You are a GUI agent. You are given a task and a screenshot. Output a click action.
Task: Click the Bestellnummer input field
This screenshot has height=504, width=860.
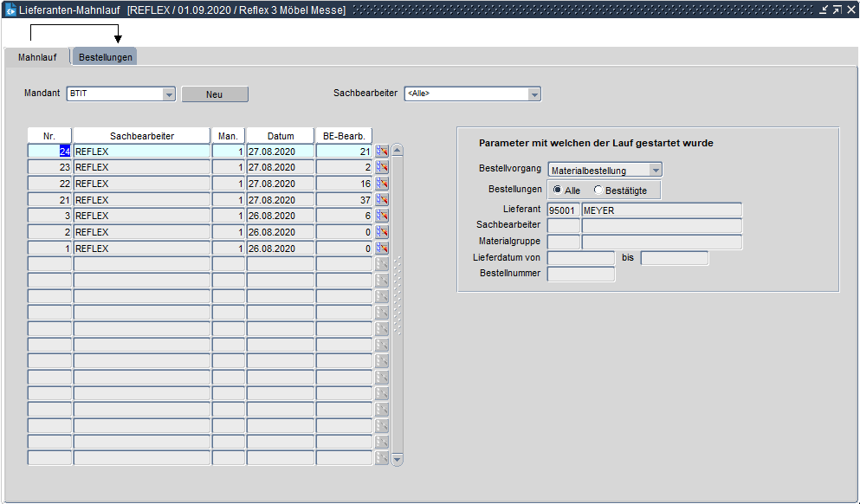pyautogui.click(x=581, y=274)
